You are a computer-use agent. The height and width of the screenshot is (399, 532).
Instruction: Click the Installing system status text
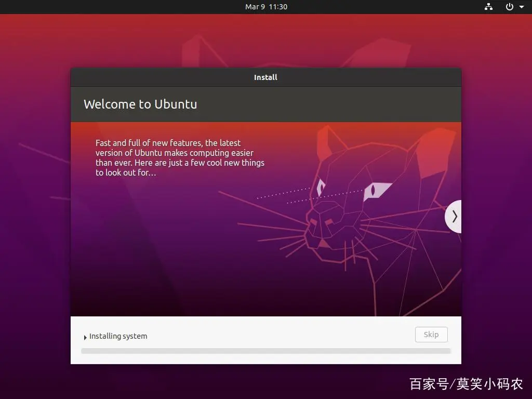pos(118,336)
